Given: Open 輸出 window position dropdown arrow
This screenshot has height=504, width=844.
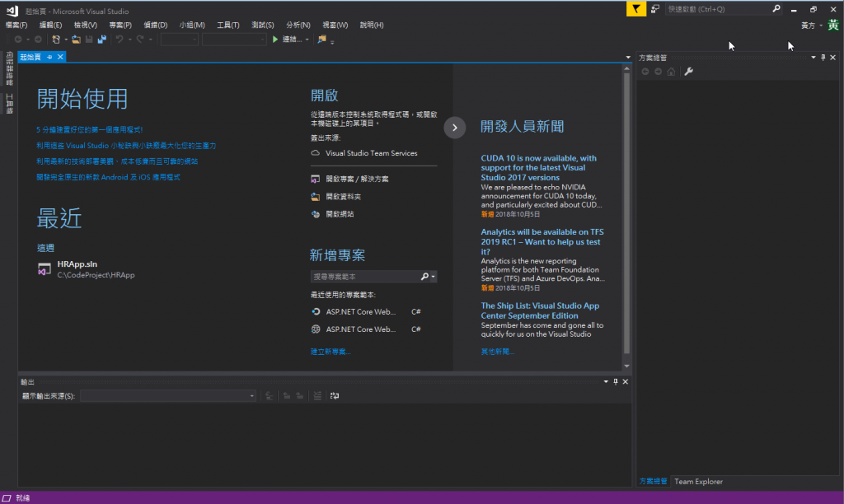Looking at the screenshot, I should (x=606, y=382).
